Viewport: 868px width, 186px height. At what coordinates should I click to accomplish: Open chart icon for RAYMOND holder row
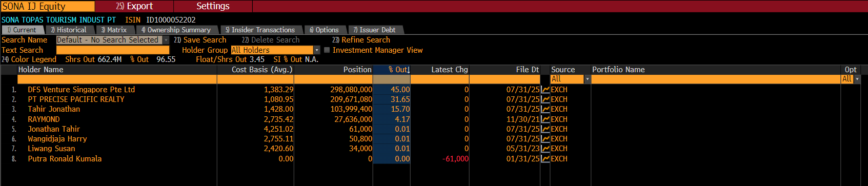click(x=545, y=119)
